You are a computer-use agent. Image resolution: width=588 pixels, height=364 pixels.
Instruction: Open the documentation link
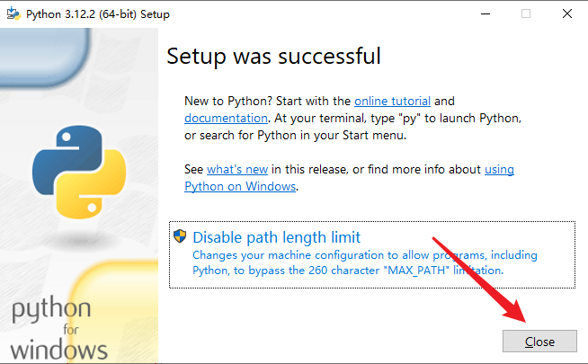coord(226,118)
